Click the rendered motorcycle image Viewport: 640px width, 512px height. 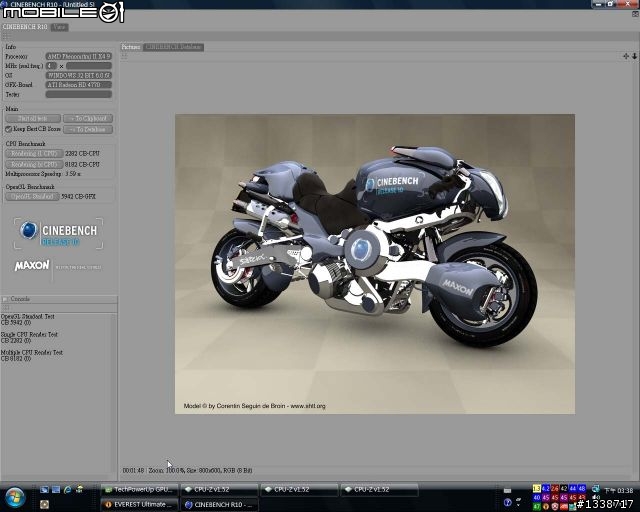click(x=375, y=264)
